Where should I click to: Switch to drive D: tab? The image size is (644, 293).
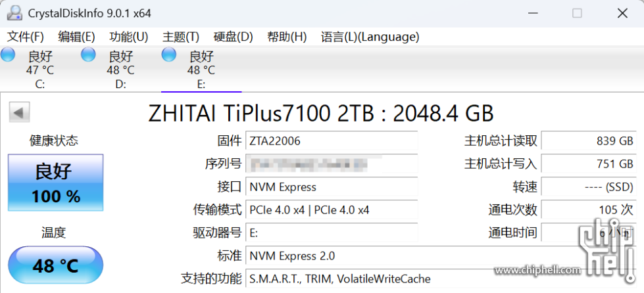click(120, 69)
